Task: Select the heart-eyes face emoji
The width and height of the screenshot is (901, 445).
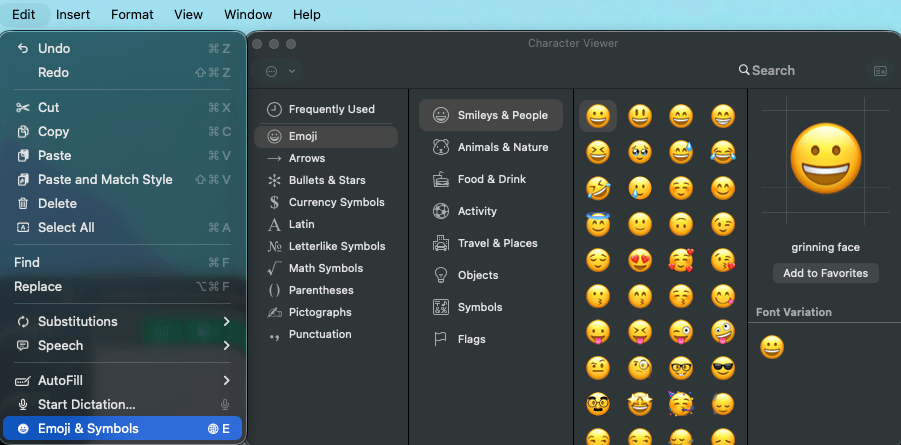Action: tap(640, 260)
